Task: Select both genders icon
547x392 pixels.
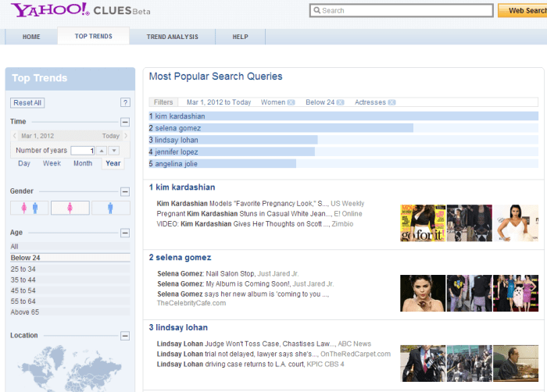Action: coord(30,208)
